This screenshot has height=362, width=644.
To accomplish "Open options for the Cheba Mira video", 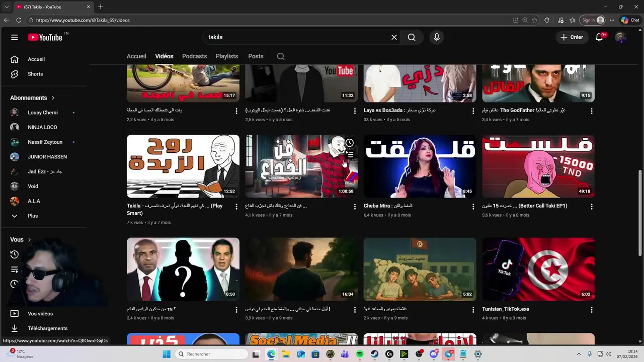I will pyautogui.click(x=473, y=207).
